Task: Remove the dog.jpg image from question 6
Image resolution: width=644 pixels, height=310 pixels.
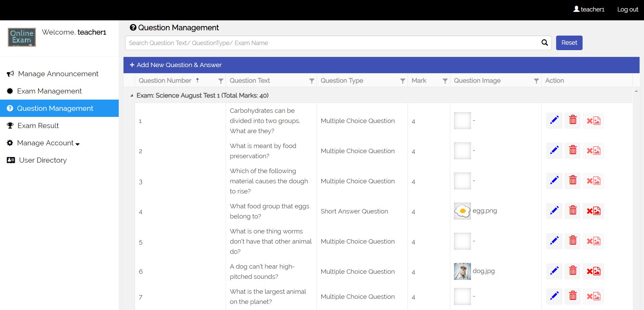Action: point(593,271)
